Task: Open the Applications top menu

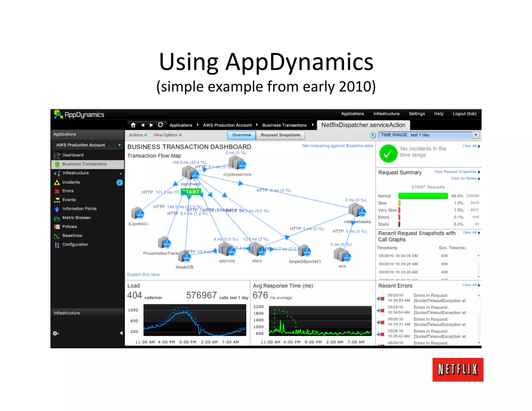Action: tap(352, 114)
